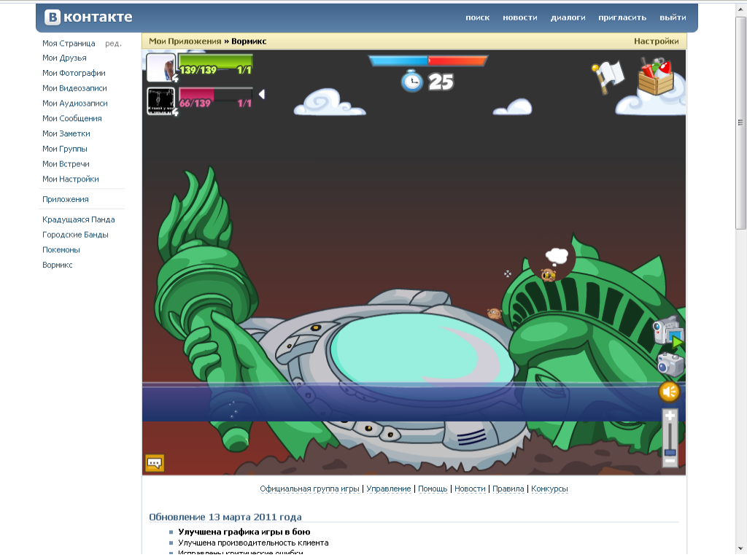
Task: Click the page vertical scrollbar thumb
Action: [741, 122]
